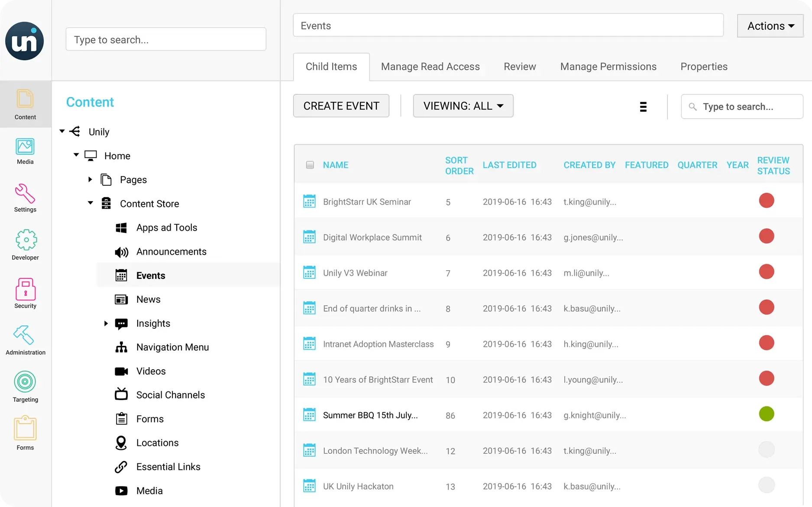Expand the Insights tree node
This screenshot has width=812, height=507.
(x=106, y=323)
